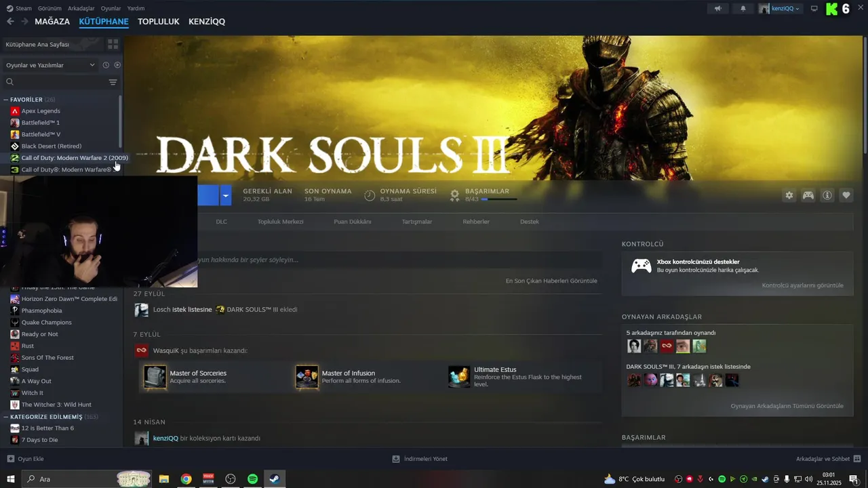Open the Windows Start menu
This screenshot has width=868, height=488.
[10, 479]
